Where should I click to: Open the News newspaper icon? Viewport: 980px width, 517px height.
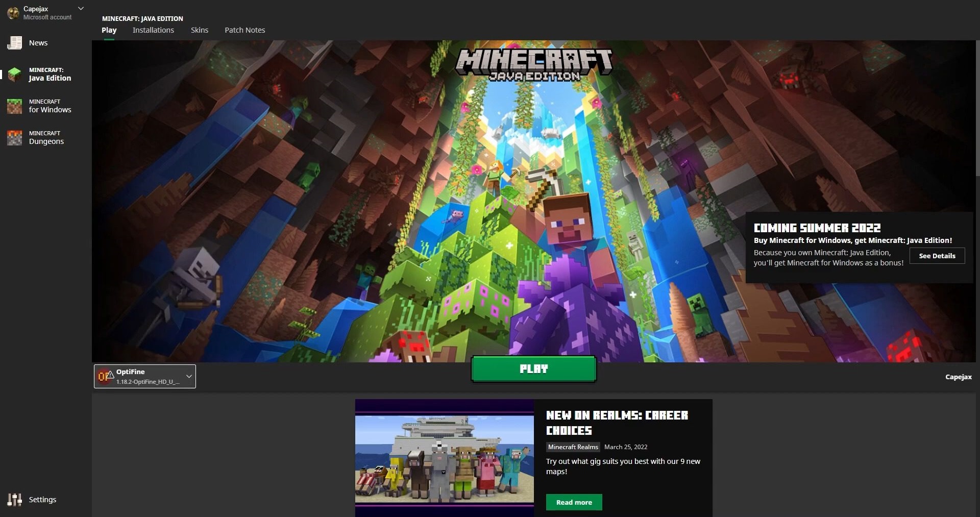(x=14, y=43)
